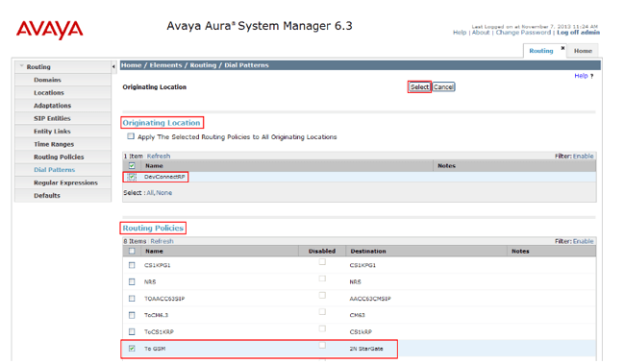Open Locations in the Routing menu
This screenshot has width=625, height=364.
49,92
